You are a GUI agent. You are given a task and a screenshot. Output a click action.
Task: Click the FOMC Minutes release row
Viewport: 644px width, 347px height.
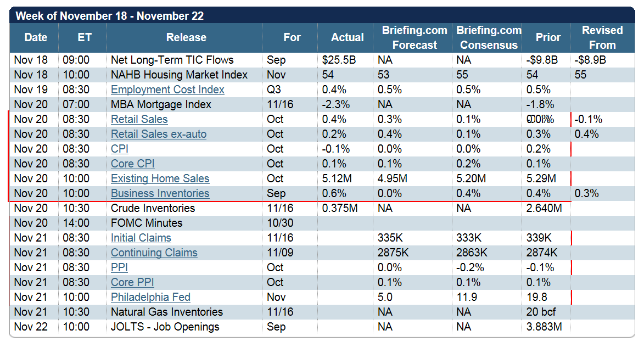147,223
